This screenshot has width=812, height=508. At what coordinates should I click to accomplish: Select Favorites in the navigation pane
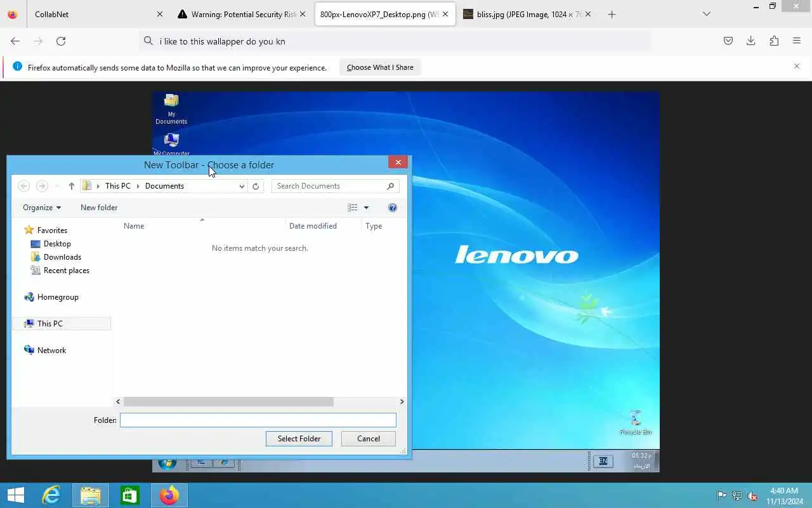(52, 231)
